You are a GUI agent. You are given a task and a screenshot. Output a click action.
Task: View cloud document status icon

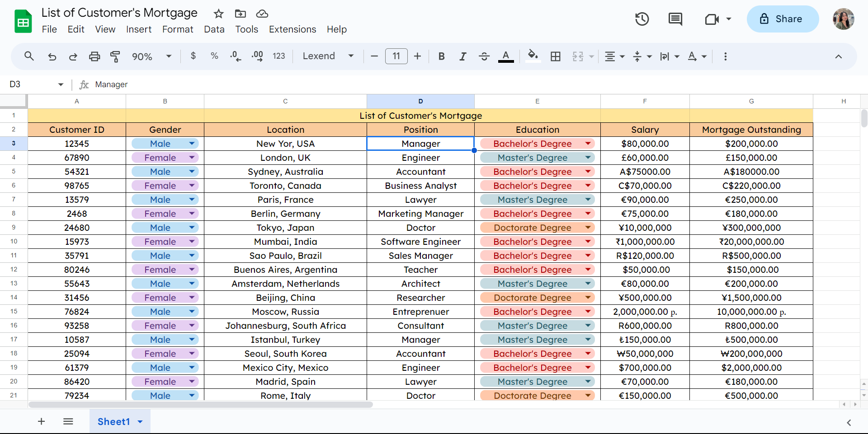(262, 14)
